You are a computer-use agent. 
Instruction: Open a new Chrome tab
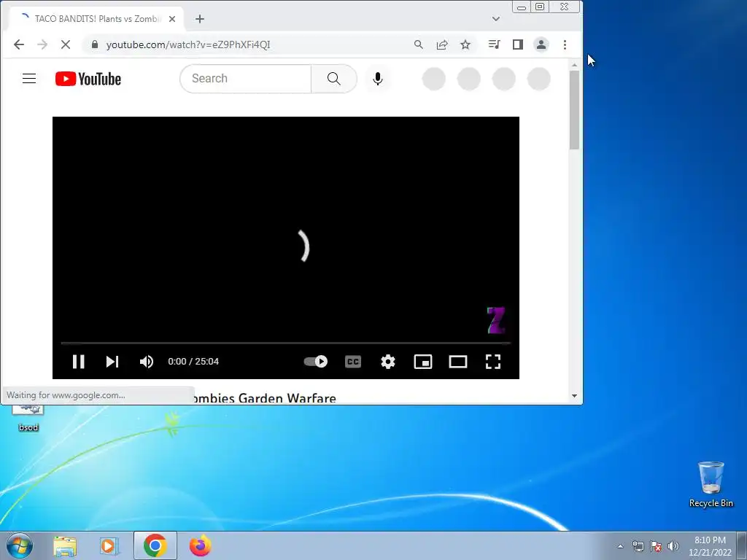[x=200, y=19]
